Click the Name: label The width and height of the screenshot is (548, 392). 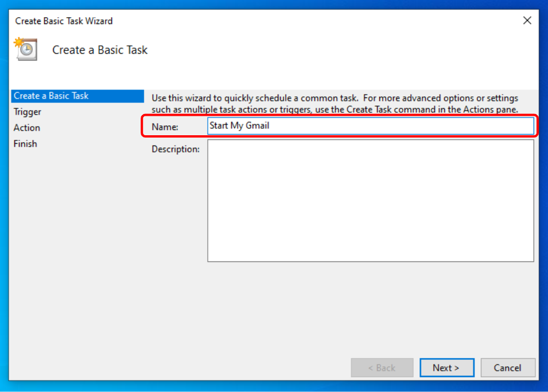[x=165, y=127]
